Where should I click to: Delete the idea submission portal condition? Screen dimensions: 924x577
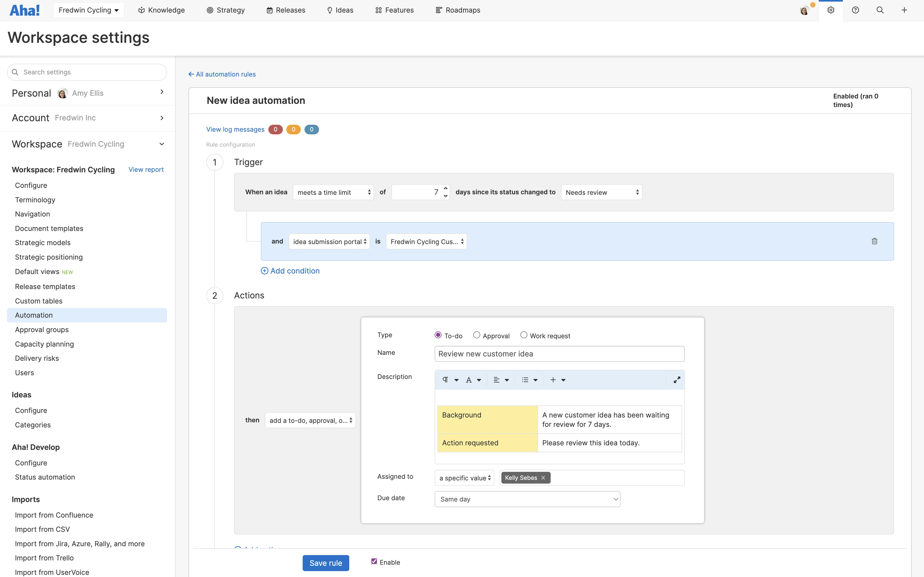pyautogui.click(x=874, y=241)
